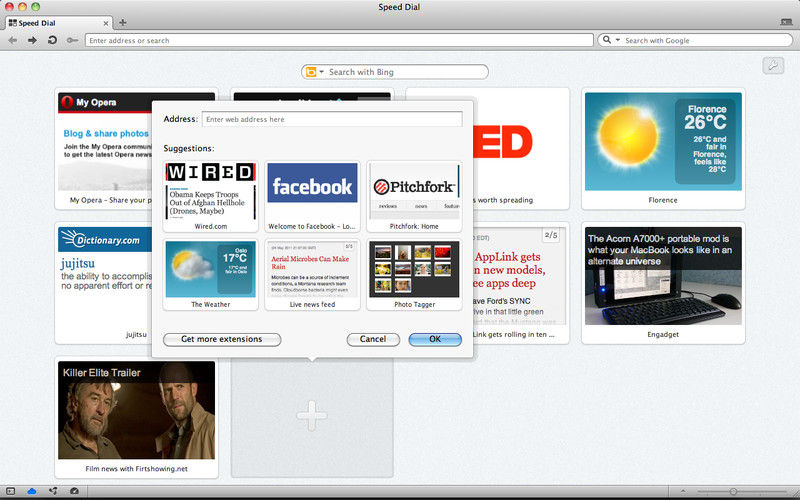Open the view options arrow near zoom
Image resolution: width=800 pixels, height=500 pixels.
[683, 491]
